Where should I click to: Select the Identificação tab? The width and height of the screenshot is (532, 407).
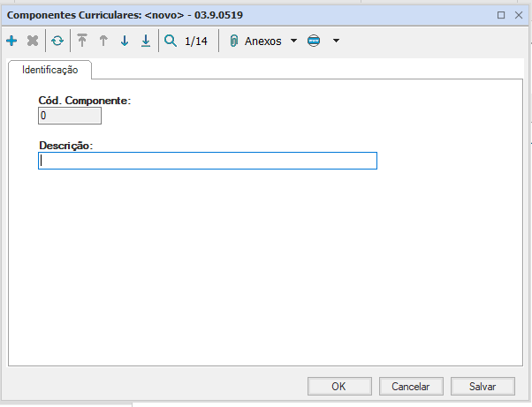(49, 69)
